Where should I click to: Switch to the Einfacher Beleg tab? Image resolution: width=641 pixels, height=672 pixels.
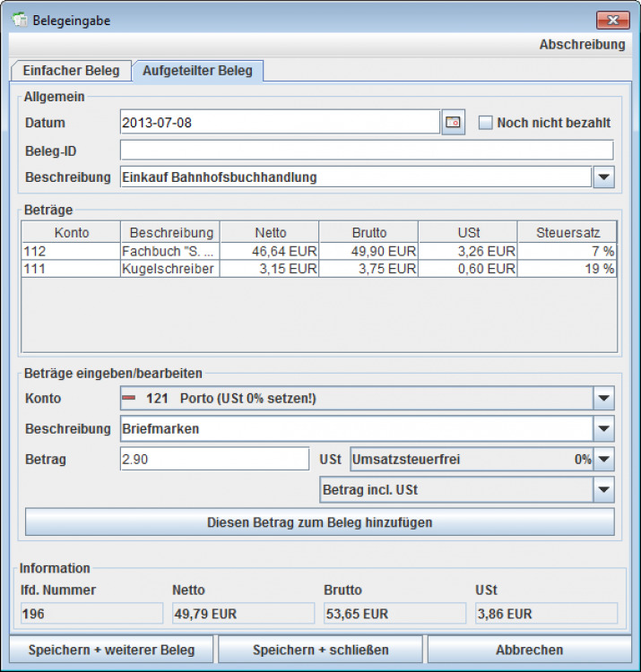71,71
